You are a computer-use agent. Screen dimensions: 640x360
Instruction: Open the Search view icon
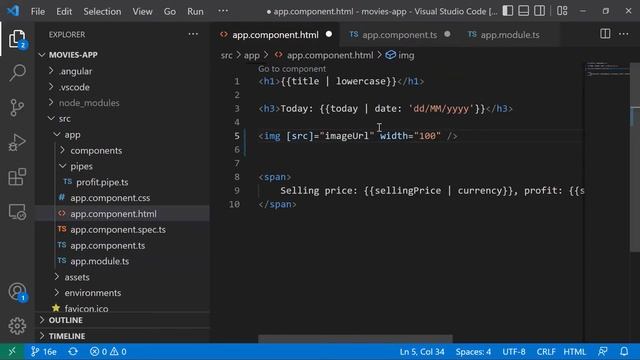(x=17, y=73)
